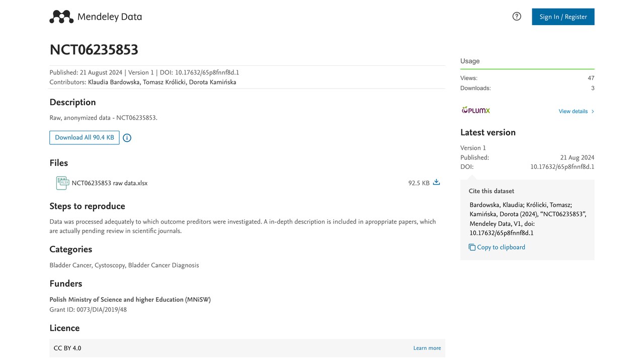Click the copy icon next to Copy to clipboard
Viewport: 644px width, 362px height.
[472, 247]
